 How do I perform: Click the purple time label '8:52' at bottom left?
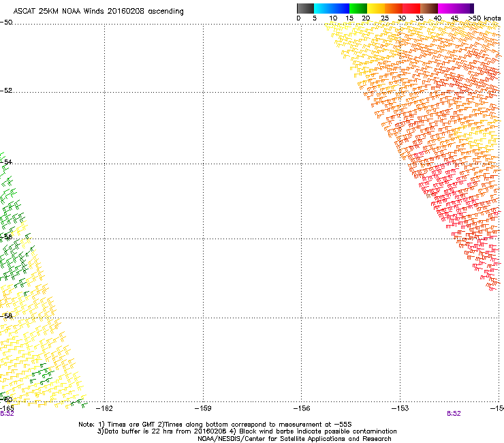click(x=7, y=414)
